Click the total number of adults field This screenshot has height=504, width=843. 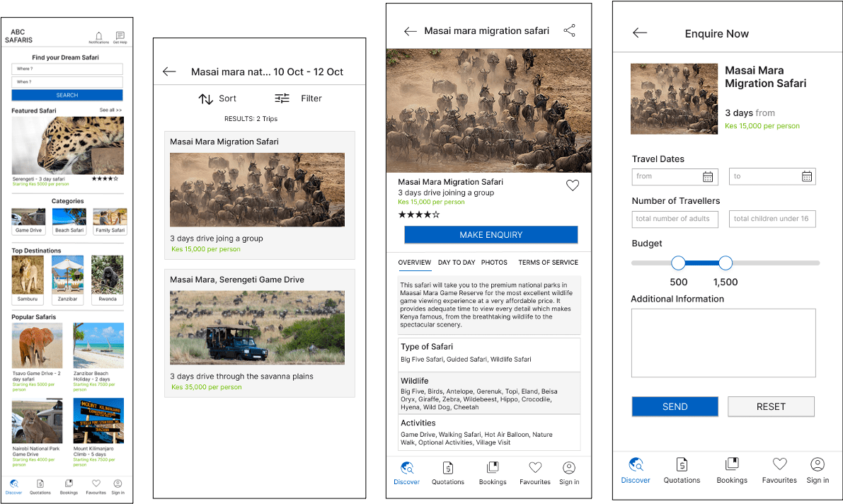[675, 219]
